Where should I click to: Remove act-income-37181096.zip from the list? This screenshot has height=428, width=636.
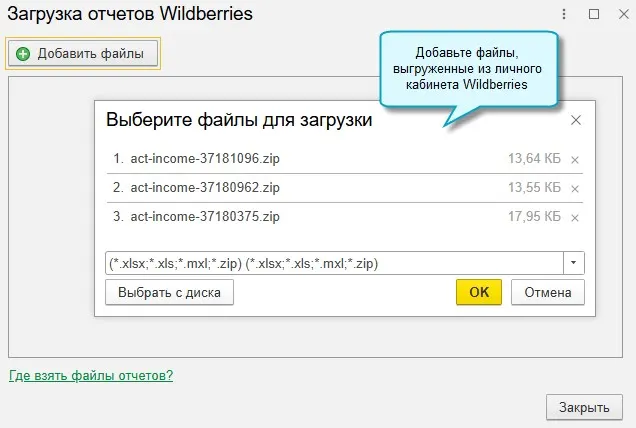575,160
